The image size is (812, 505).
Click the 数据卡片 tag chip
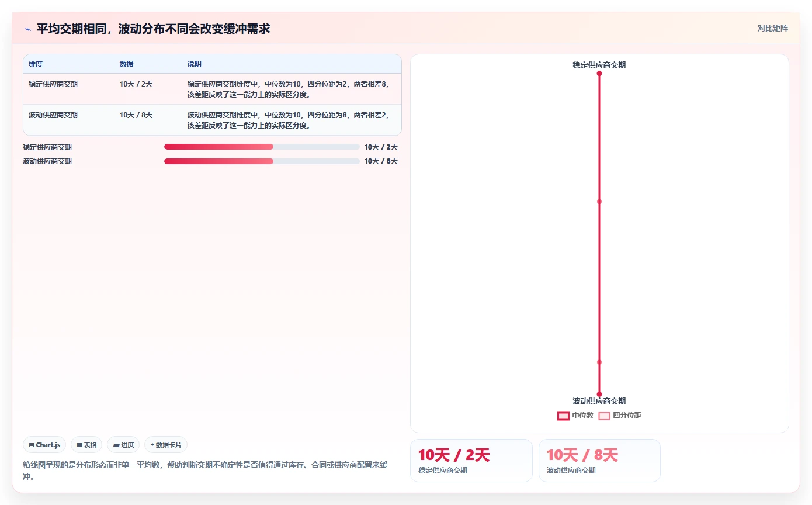(166, 445)
